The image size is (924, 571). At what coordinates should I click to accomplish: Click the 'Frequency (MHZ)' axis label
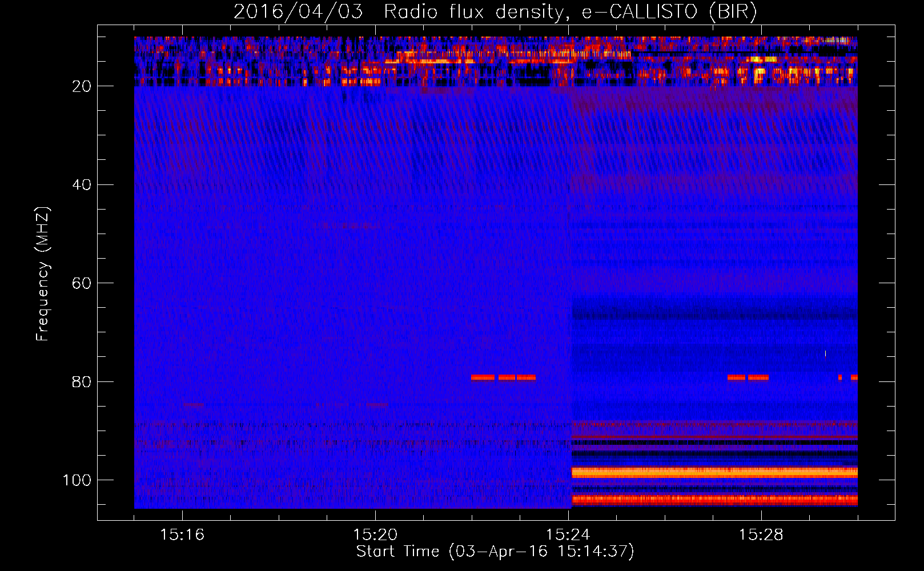tap(43, 274)
